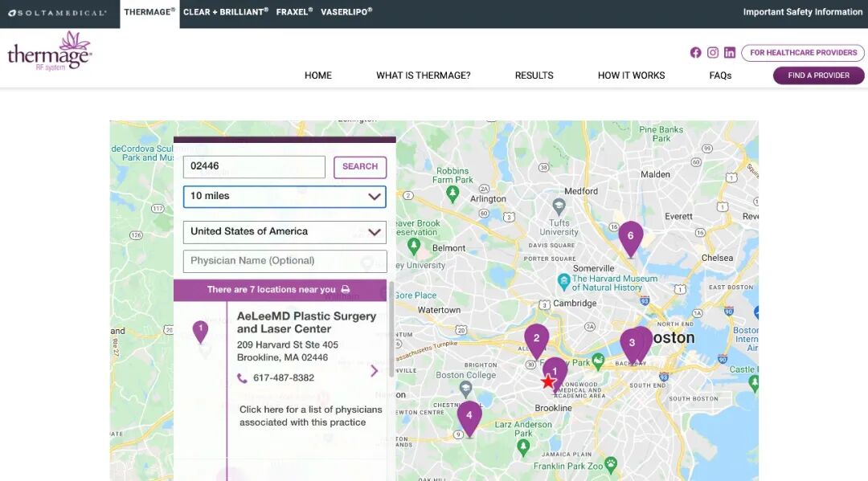Viewport: 868px width, 481px height.
Task: Expand AeLeeMD listing with right chevron
Action: click(375, 370)
